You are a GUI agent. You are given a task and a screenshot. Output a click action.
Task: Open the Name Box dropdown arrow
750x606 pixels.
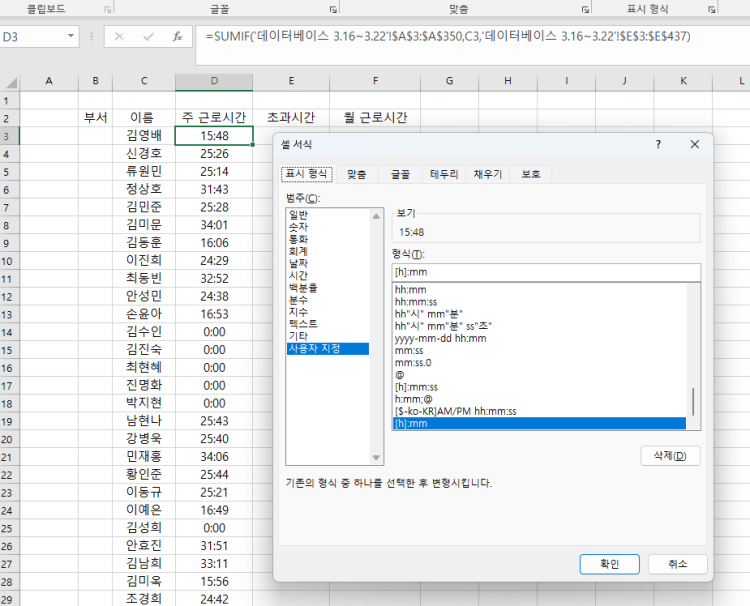tap(71, 36)
